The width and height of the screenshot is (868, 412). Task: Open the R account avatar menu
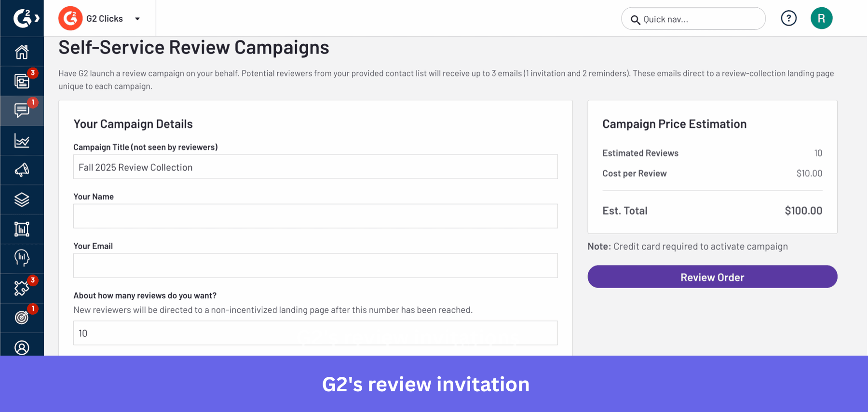(821, 18)
